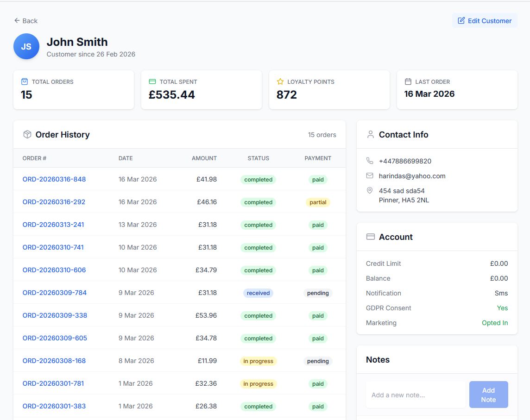The image size is (530, 420).
Task: Click the envelope icon beside the email
Action: click(x=370, y=176)
